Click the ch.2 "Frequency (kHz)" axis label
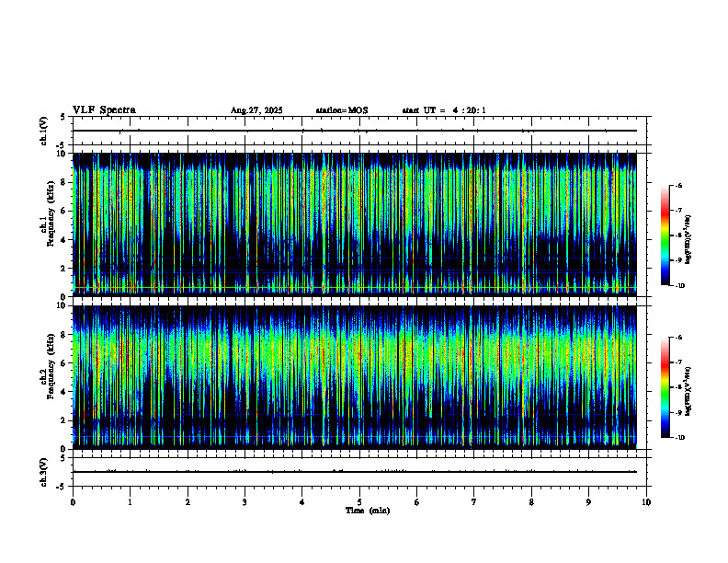This screenshot has height=563, width=728. click(x=51, y=366)
